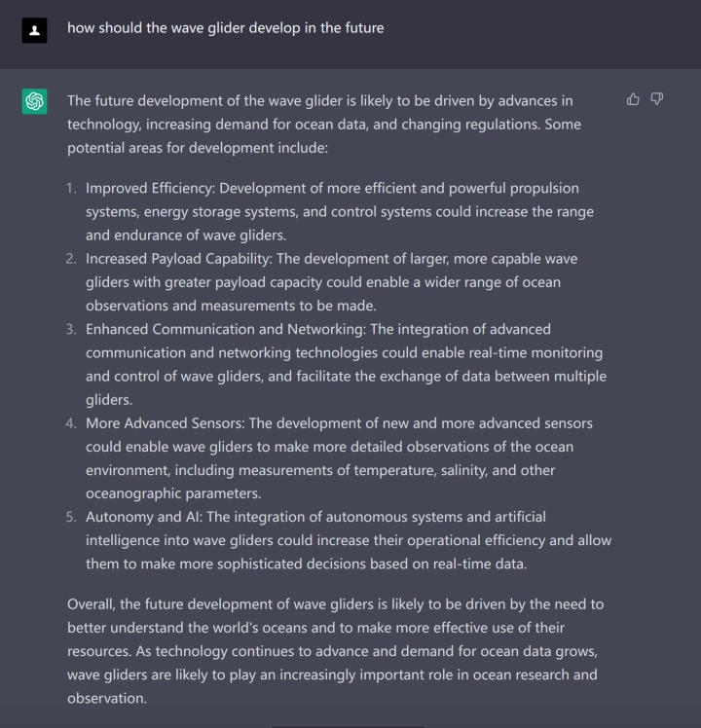Image resolution: width=701 pixels, height=728 pixels.
Task: Click list number 5 marker
Action: [71, 517]
